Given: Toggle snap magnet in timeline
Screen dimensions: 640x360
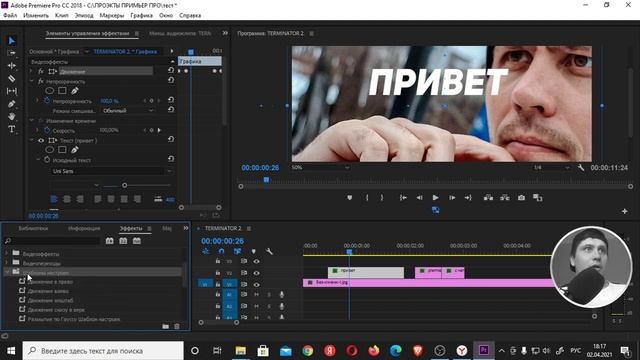Looking at the screenshot, I should point(221,251).
